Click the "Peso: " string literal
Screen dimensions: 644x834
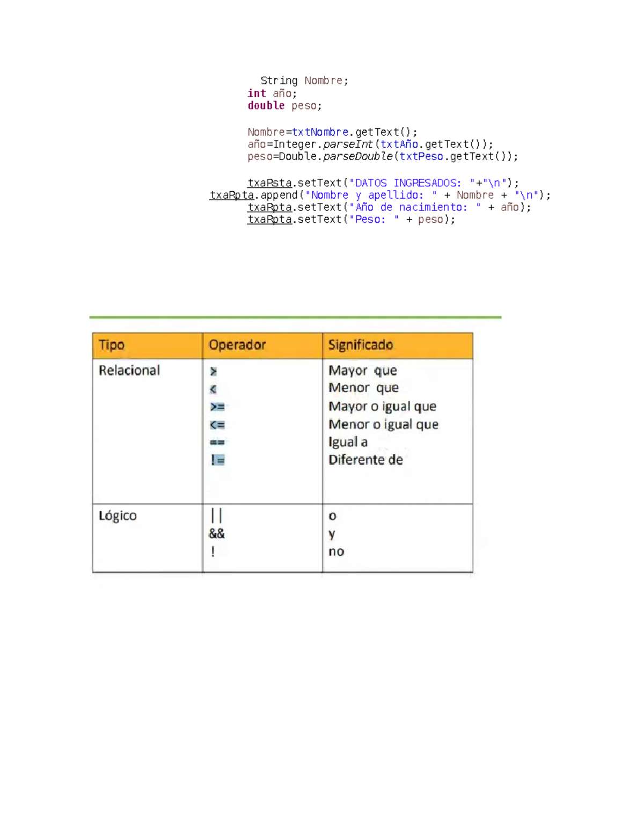coord(374,220)
